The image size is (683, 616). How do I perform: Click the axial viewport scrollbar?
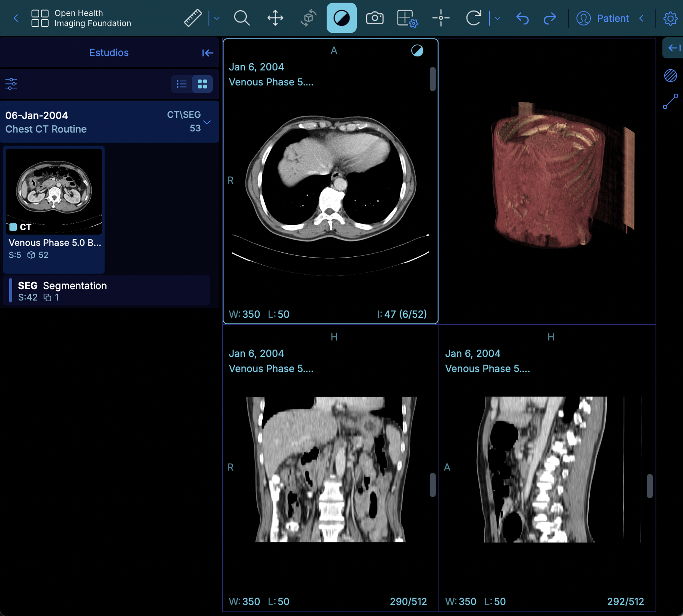click(432, 79)
